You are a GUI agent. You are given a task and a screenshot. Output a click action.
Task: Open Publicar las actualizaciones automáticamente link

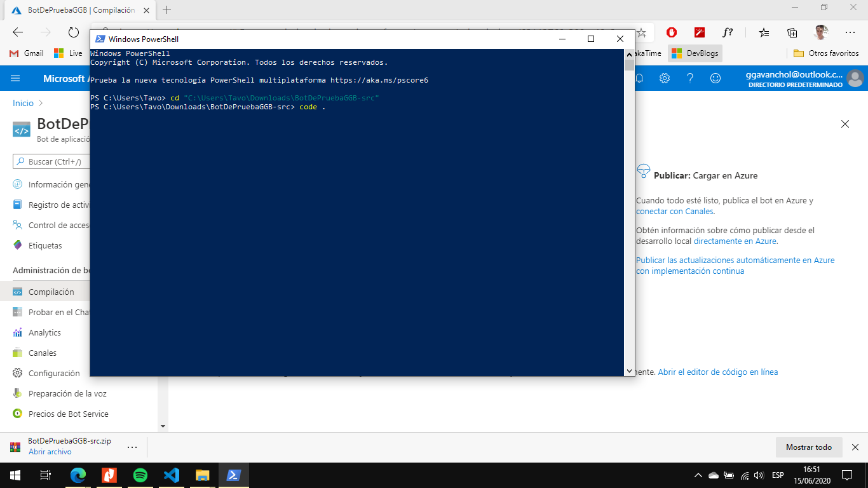pos(735,266)
